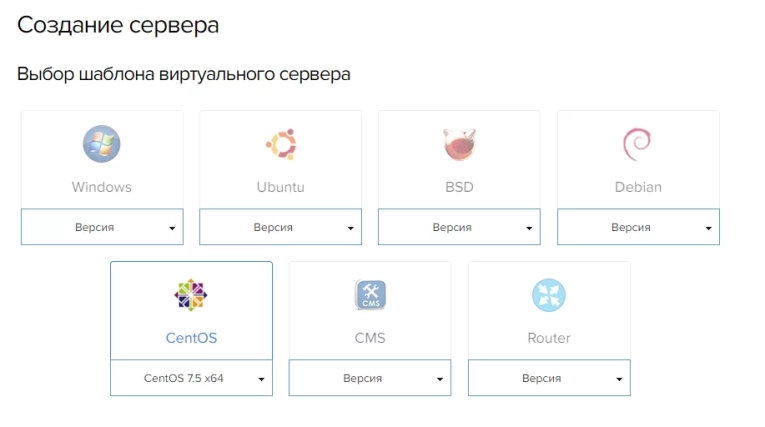Viewport: 765px width, 427px height.
Task: Select the CentOS template label
Action: (191, 338)
